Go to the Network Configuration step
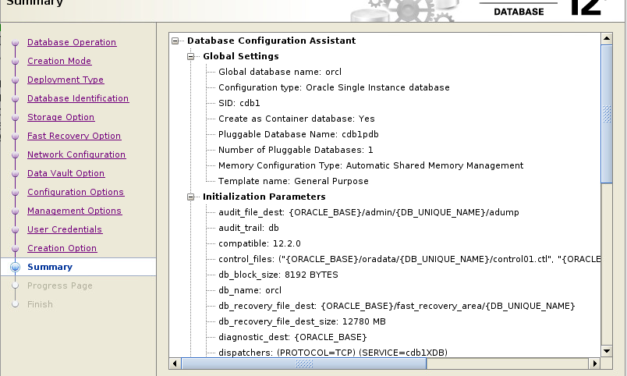Image resolution: width=627 pixels, height=376 pixels. point(76,155)
